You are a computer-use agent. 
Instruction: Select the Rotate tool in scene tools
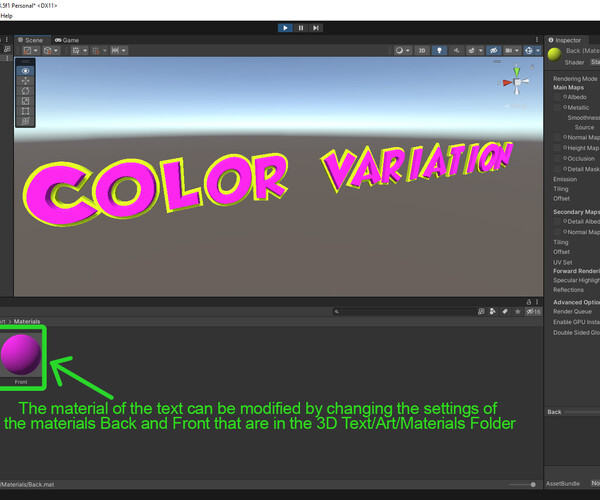tap(25, 91)
